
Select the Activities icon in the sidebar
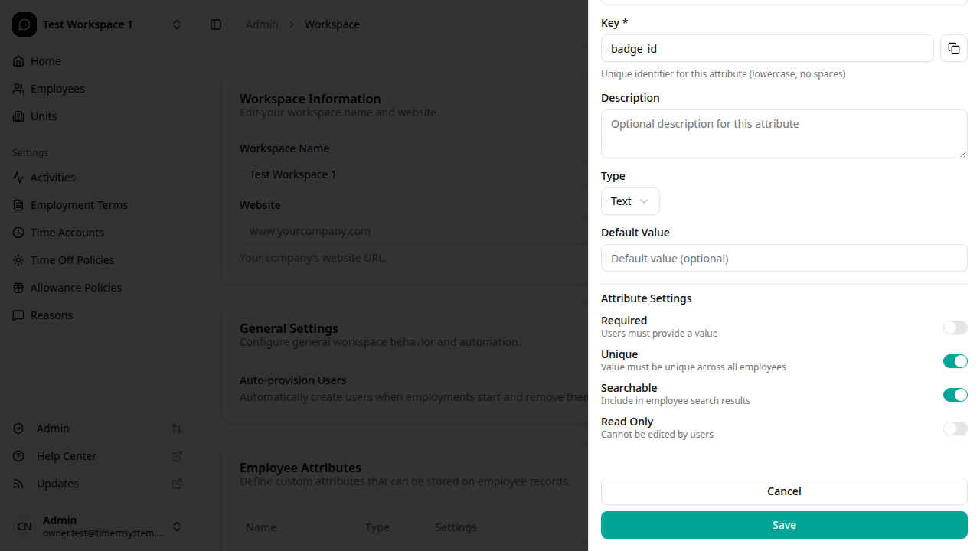click(x=18, y=177)
